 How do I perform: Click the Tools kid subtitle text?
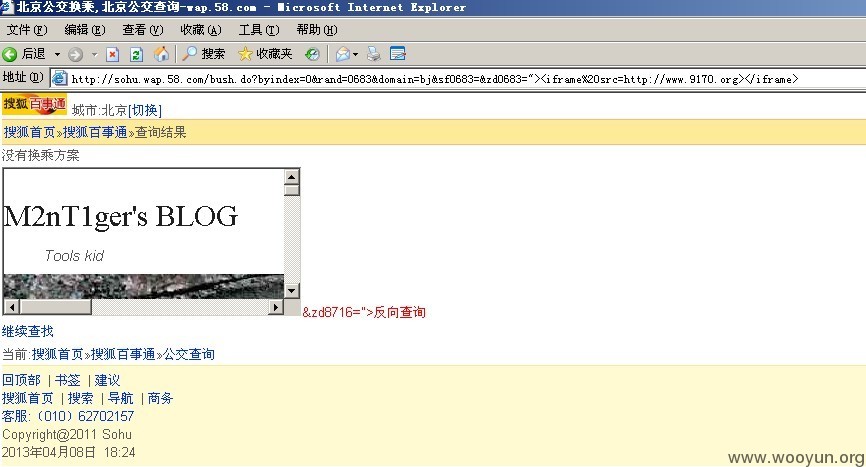[x=74, y=256]
